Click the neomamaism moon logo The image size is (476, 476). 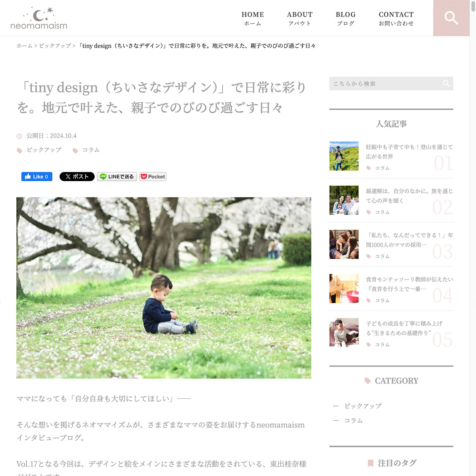[x=39, y=18]
